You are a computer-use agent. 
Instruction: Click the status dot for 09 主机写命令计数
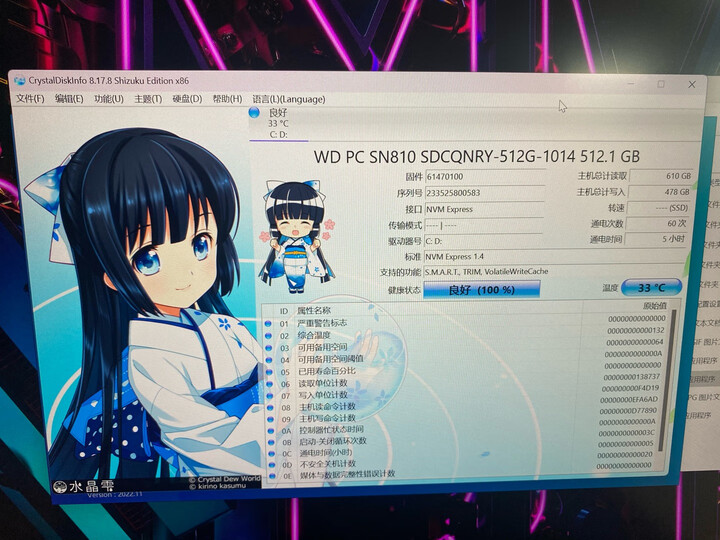[x=271, y=419]
